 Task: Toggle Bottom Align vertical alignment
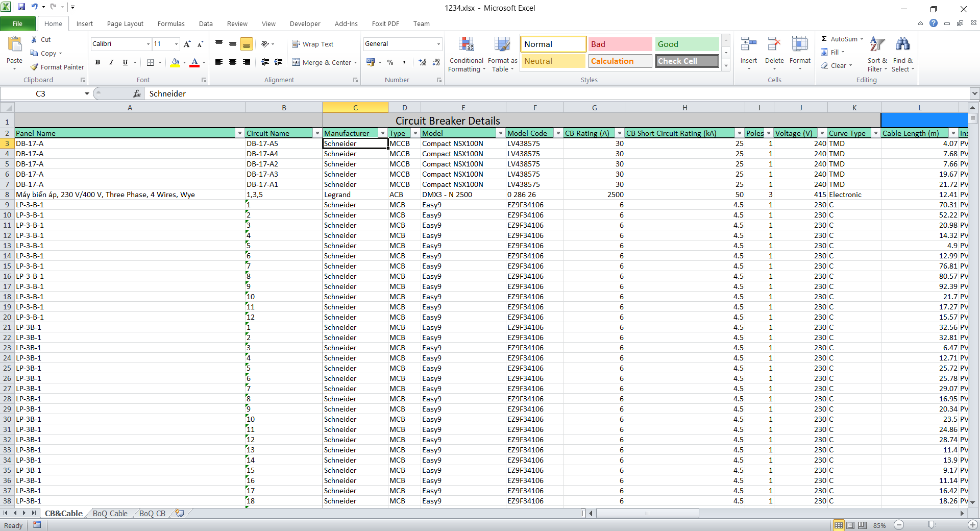tap(246, 44)
